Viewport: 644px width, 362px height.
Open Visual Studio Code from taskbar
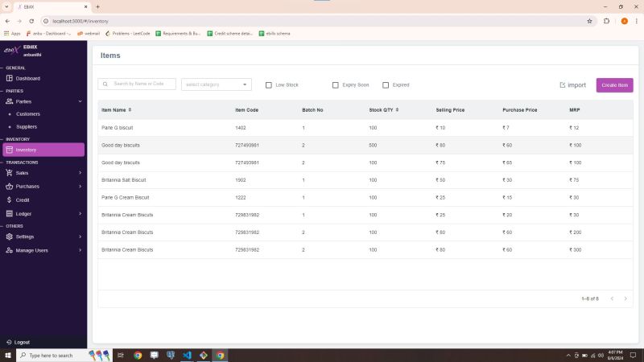[x=187, y=355]
